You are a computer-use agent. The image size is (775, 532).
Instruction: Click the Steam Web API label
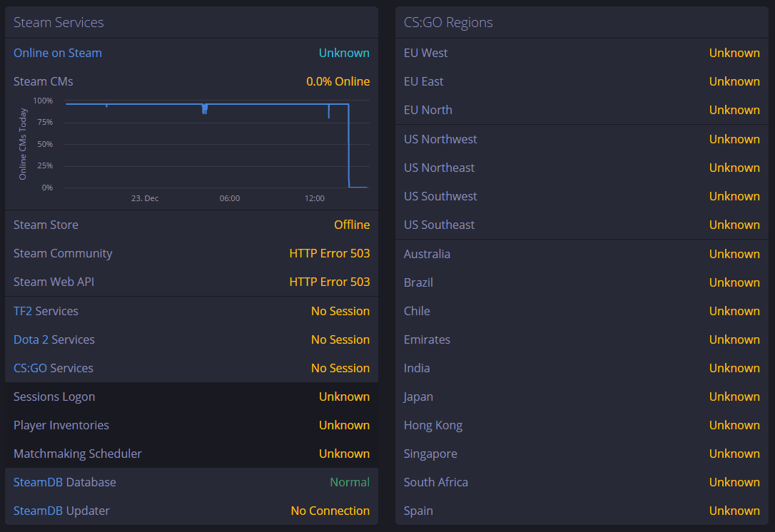click(54, 282)
